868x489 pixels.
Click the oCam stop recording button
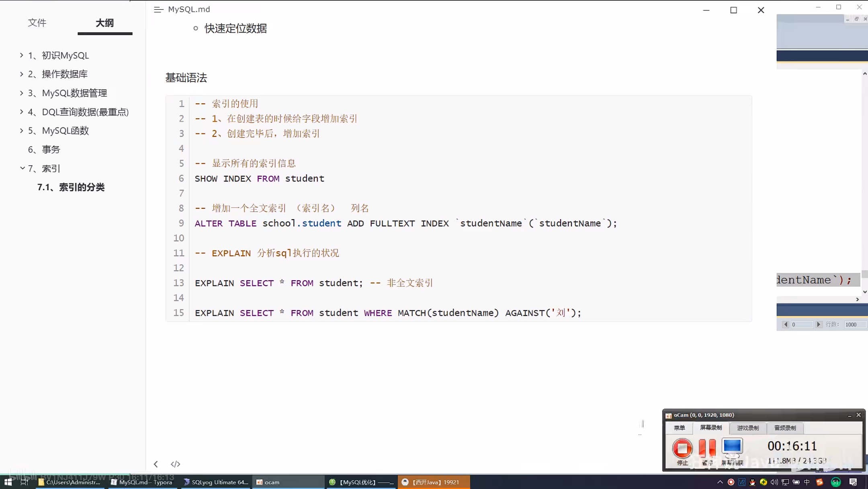tap(682, 448)
